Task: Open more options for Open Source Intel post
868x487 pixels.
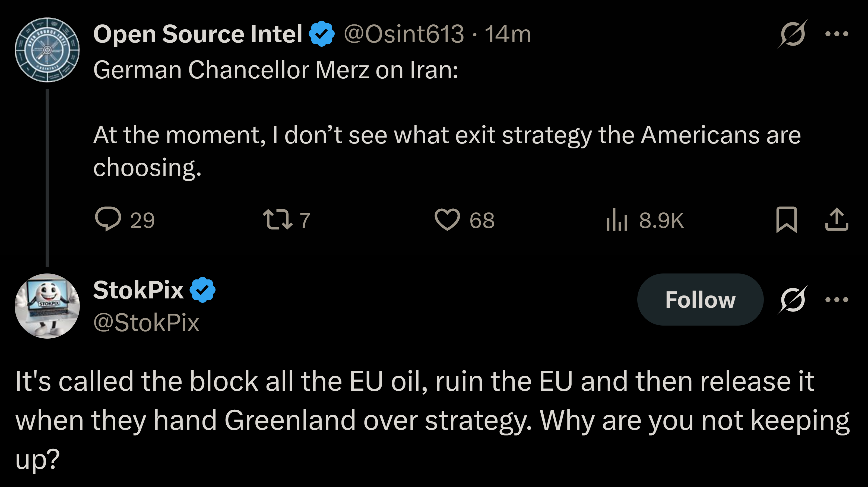Action: tap(837, 34)
